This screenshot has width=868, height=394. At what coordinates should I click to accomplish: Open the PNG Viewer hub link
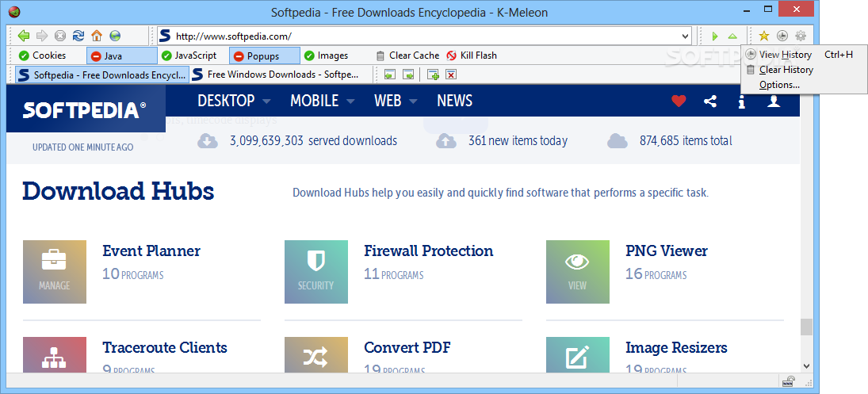(667, 251)
